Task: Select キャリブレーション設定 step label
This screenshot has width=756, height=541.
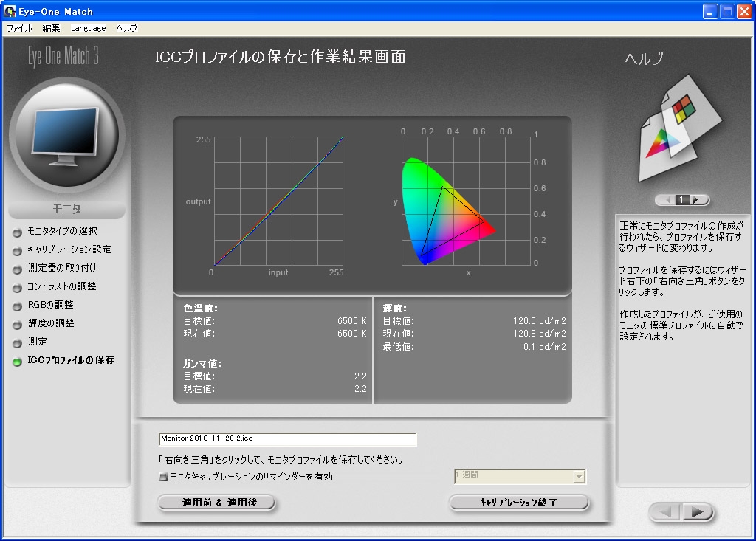Action: pyautogui.click(x=69, y=249)
